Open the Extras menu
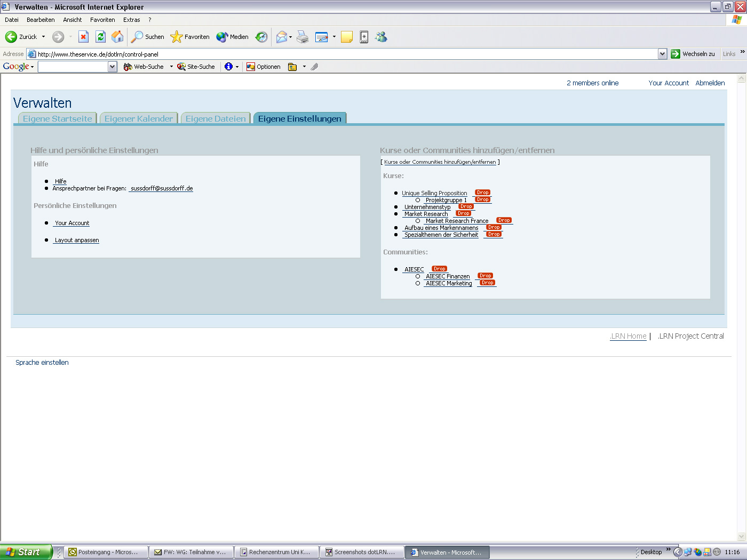This screenshot has height=560, width=747. [131, 20]
